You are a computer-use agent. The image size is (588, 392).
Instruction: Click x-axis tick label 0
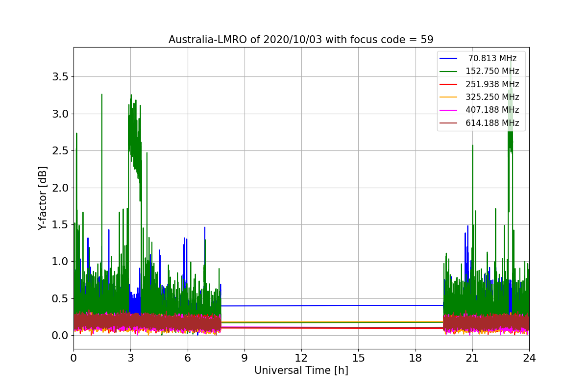click(73, 358)
